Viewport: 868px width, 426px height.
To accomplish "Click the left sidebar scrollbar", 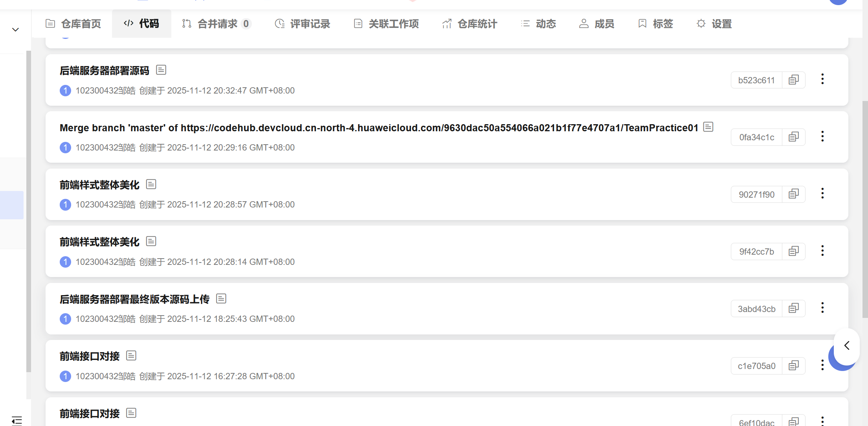I will pos(28,211).
